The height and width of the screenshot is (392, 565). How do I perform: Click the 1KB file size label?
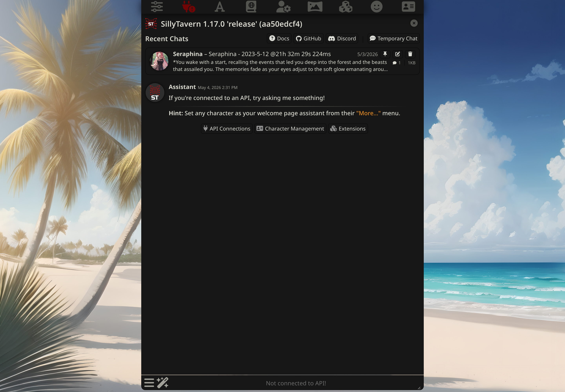tap(412, 63)
